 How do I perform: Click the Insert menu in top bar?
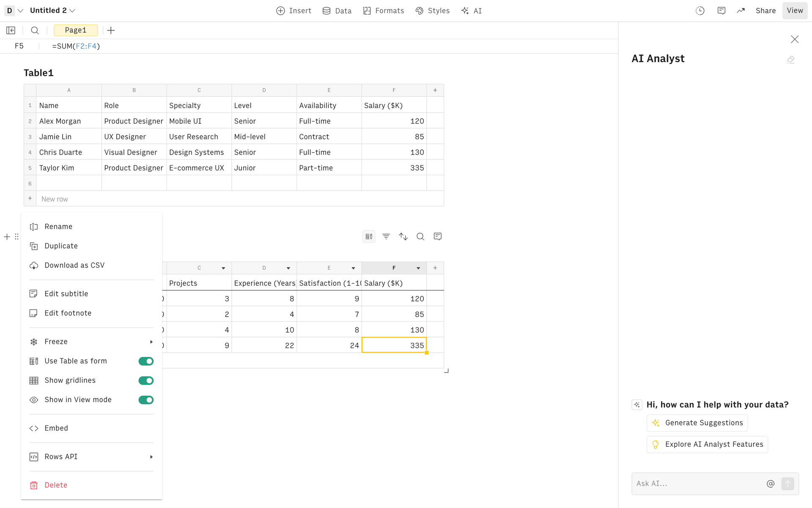pos(294,11)
